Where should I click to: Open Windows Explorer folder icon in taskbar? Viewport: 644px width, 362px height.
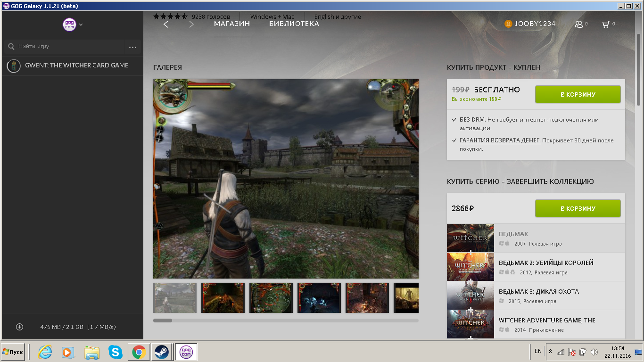[x=92, y=352]
